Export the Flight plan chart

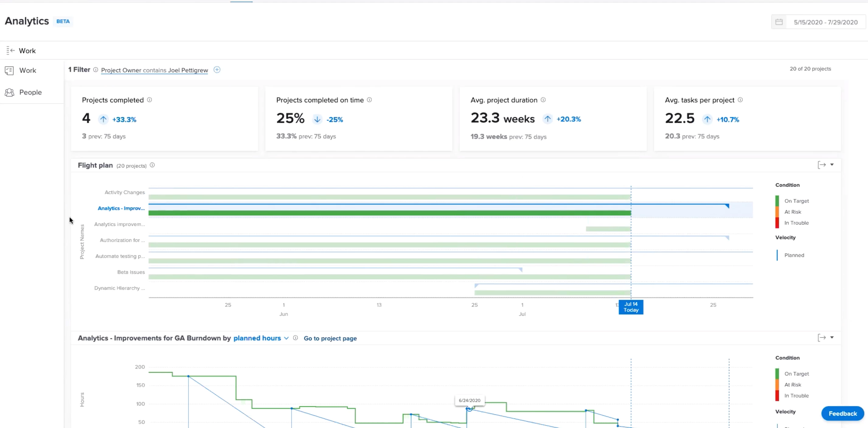tap(821, 165)
